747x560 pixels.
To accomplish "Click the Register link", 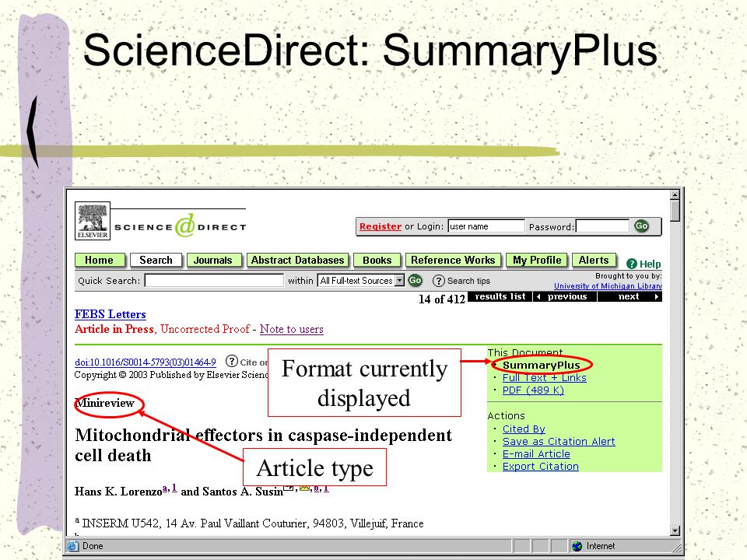I will click(x=381, y=226).
